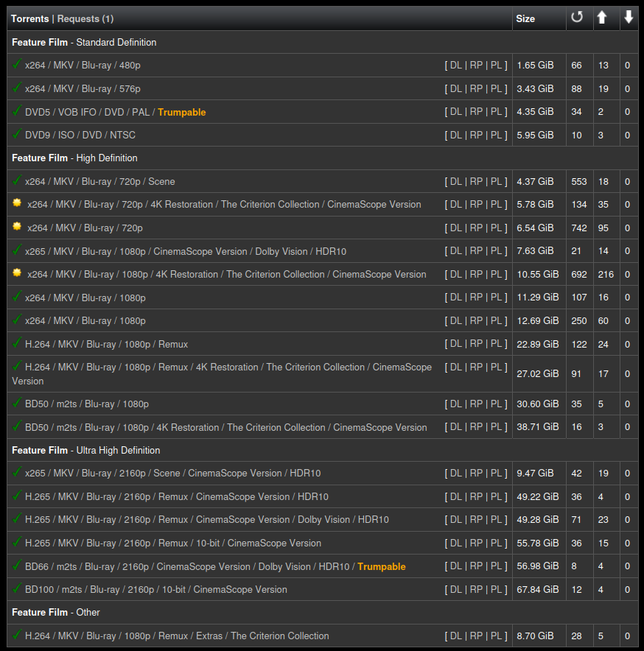Click the checkmark beside BD100 67.84 GiB torrent

click(x=17, y=588)
